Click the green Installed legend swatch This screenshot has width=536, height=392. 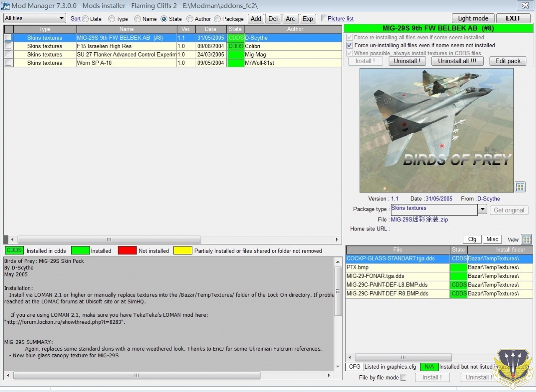click(80, 251)
